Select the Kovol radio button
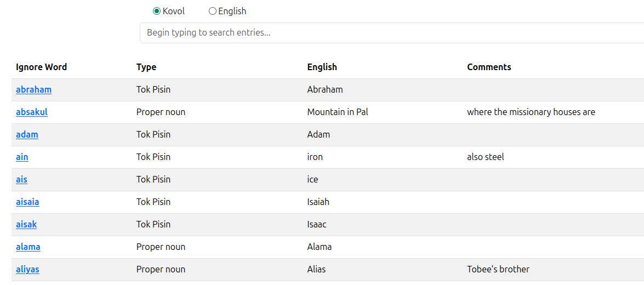Viewport: 644px width, 285px height. click(157, 11)
